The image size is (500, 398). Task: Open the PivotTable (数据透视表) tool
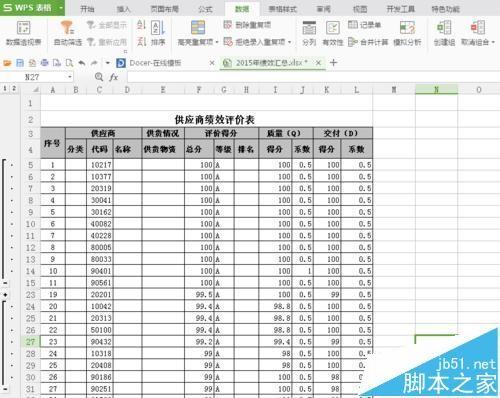(x=23, y=33)
